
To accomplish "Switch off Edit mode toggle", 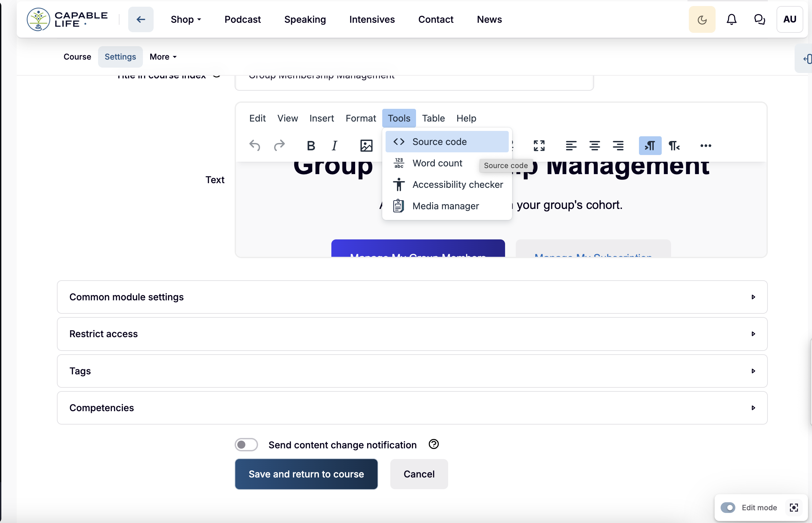I will pyautogui.click(x=728, y=507).
